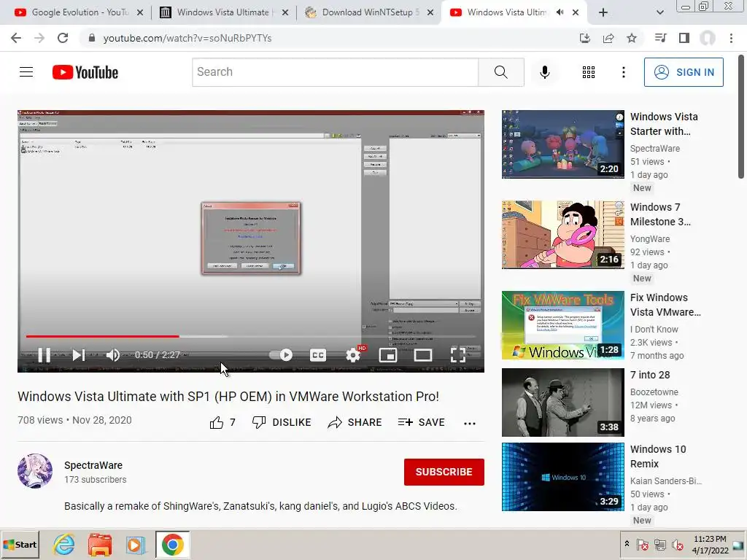This screenshot has width=747, height=560.
Task: Turn on closed captions
Action: tap(318, 355)
